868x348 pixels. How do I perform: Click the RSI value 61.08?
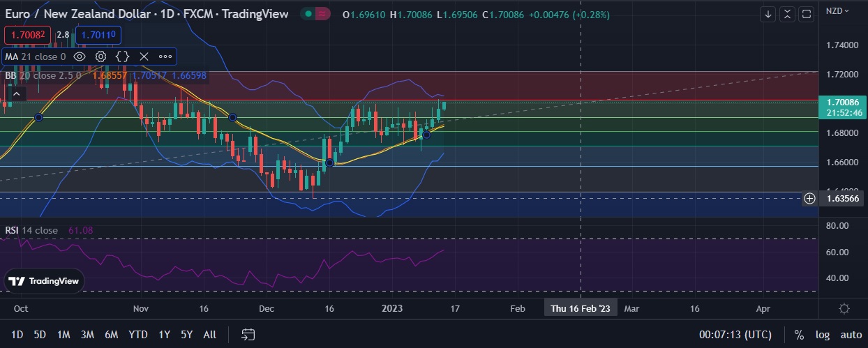click(x=81, y=230)
